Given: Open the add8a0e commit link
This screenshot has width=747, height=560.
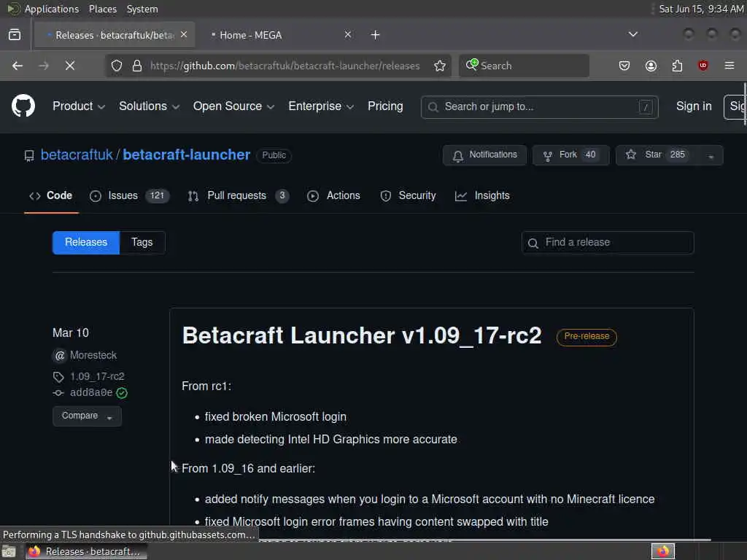Looking at the screenshot, I should [91, 393].
